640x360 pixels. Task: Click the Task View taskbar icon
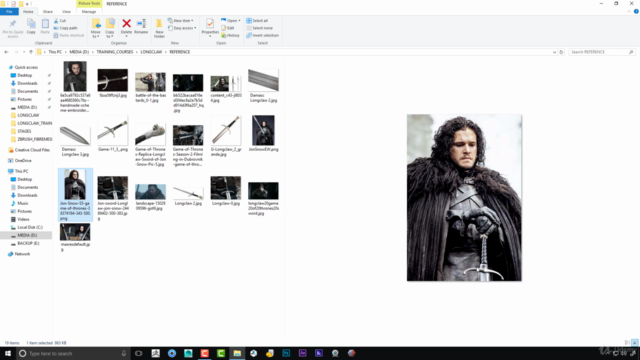[139, 353]
